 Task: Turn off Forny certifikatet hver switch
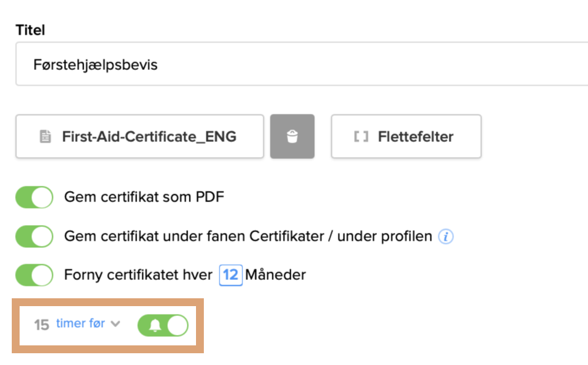point(34,275)
